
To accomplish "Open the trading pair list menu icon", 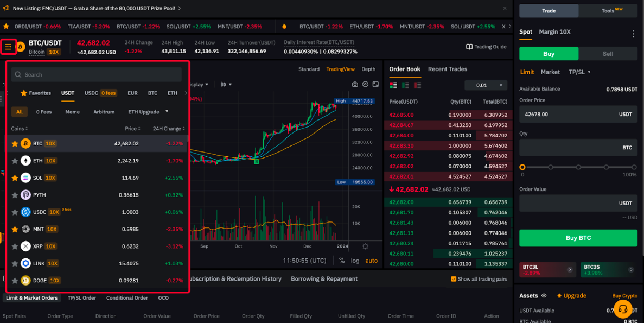I will (x=8, y=47).
